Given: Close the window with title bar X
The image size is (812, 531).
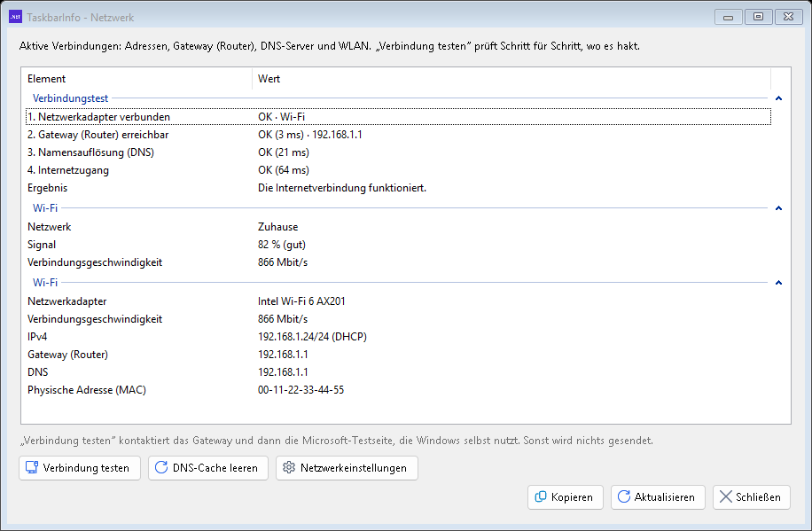Looking at the screenshot, I should [x=788, y=17].
